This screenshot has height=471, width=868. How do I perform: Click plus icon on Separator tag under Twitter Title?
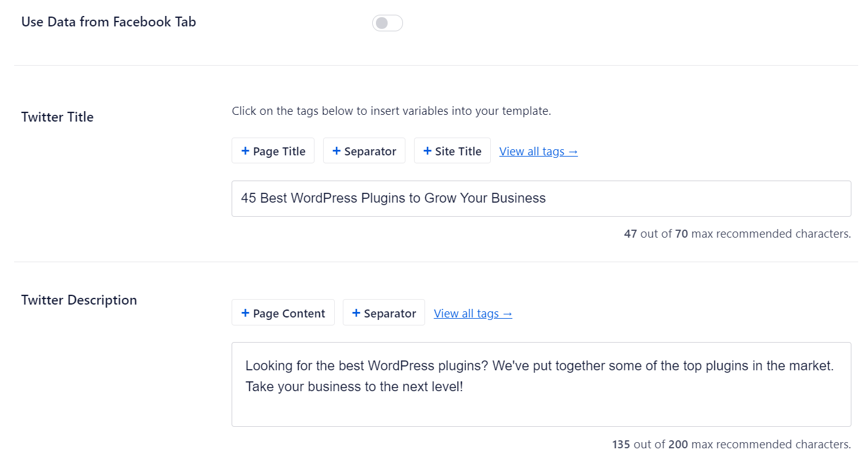337,150
